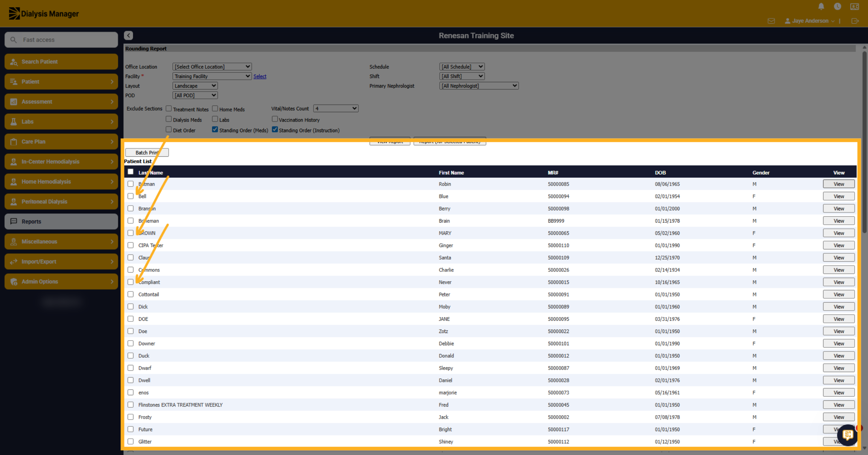868x455 pixels.
Task: Sort by the DOB column header
Action: (660, 173)
